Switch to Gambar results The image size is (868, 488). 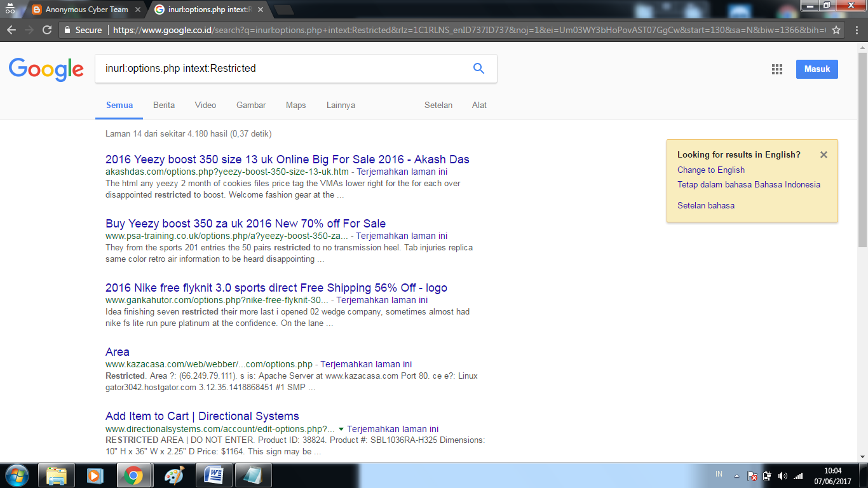251,105
